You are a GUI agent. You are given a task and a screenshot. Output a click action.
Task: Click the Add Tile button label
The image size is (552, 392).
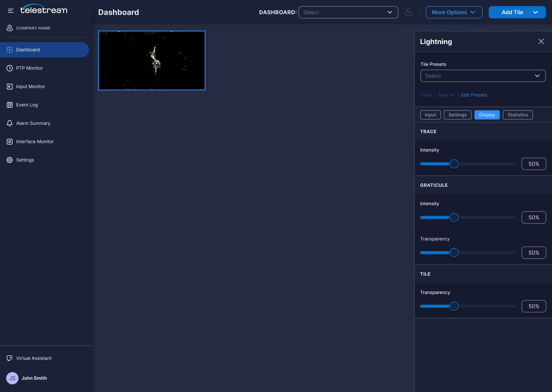512,12
